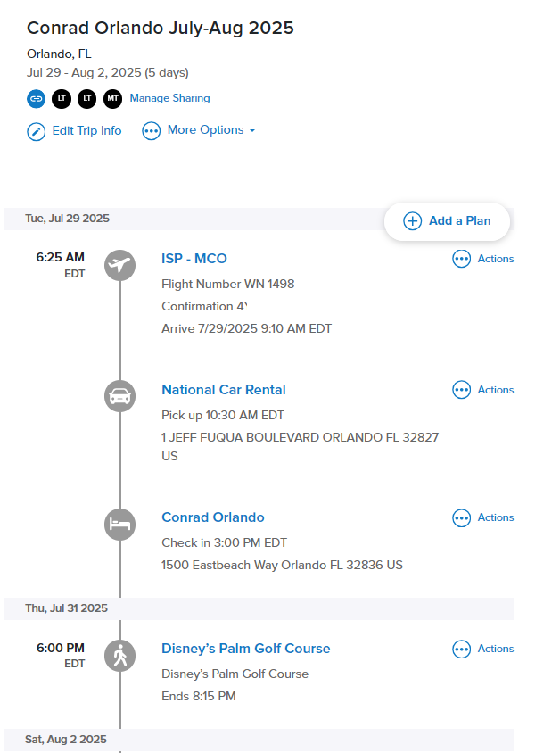560x753 pixels.
Task: Click the pencil icon to edit trip info
Action: coord(37,131)
